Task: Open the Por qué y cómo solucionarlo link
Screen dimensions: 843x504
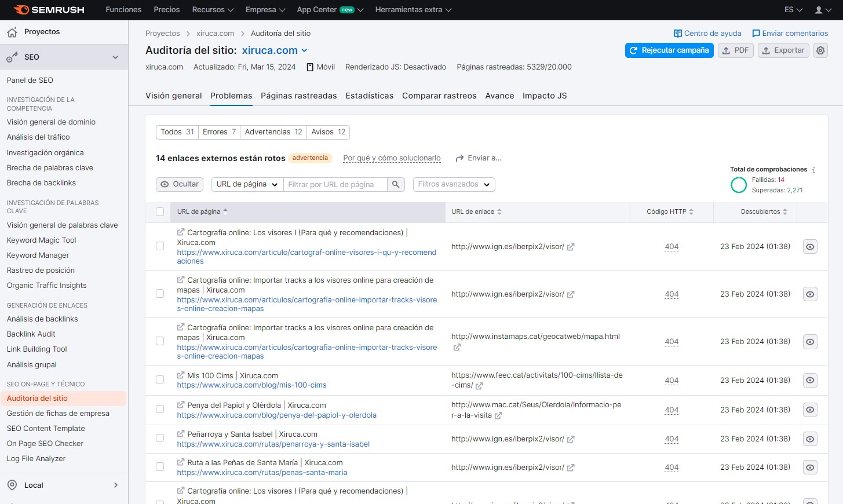Action: click(392, 158)
